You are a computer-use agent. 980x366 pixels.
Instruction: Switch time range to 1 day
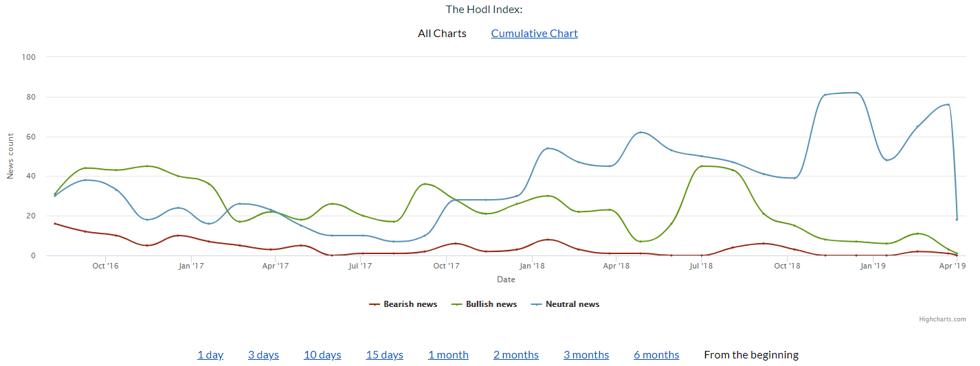click(x=210, y=355)
